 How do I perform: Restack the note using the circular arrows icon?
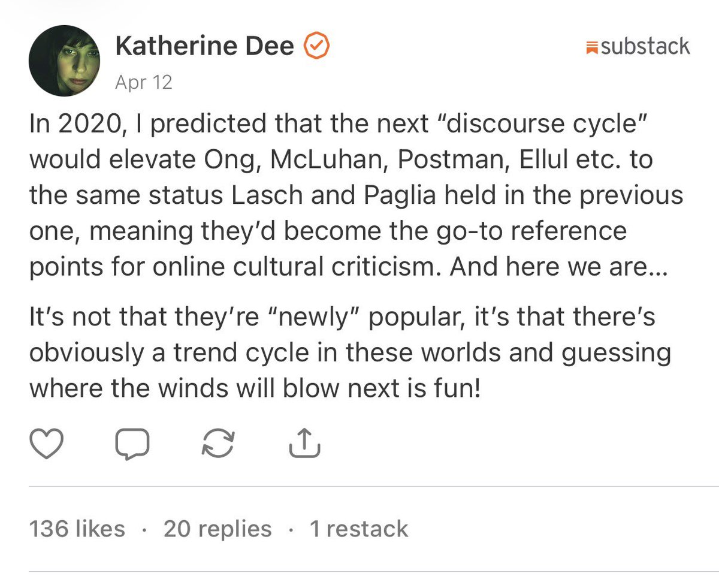[x=219, y=444]
